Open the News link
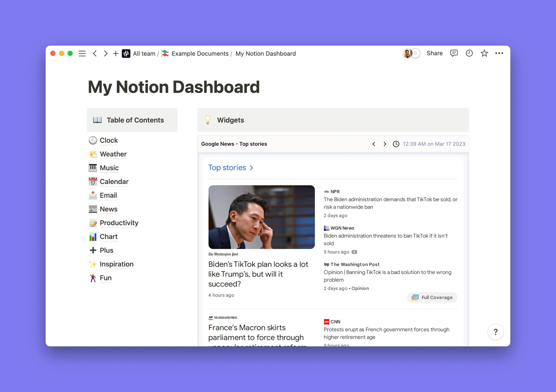The height and width of the screenshot is (392, 556). pos(109,209)
